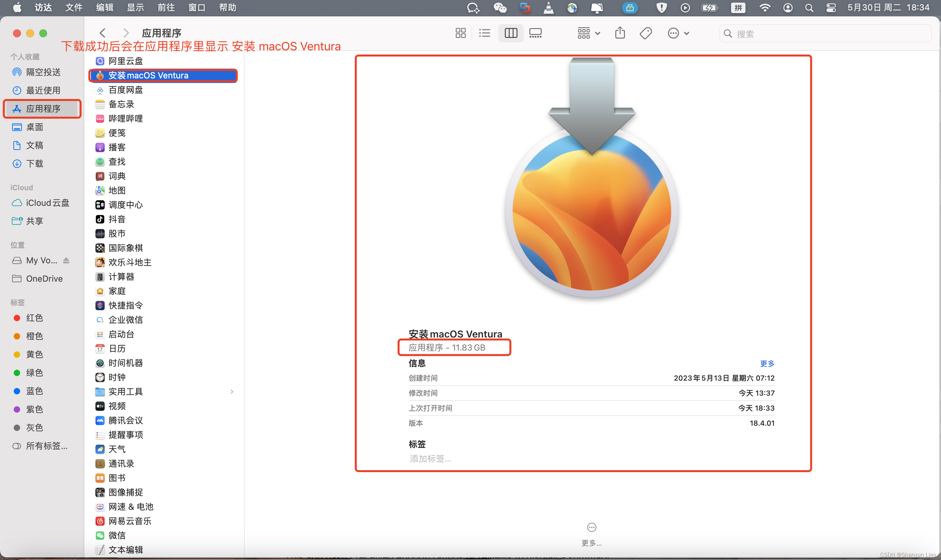Expand the 实用工具 folder chevron
The width and height of the screenshot is (941, 560).
pos(232,392)
